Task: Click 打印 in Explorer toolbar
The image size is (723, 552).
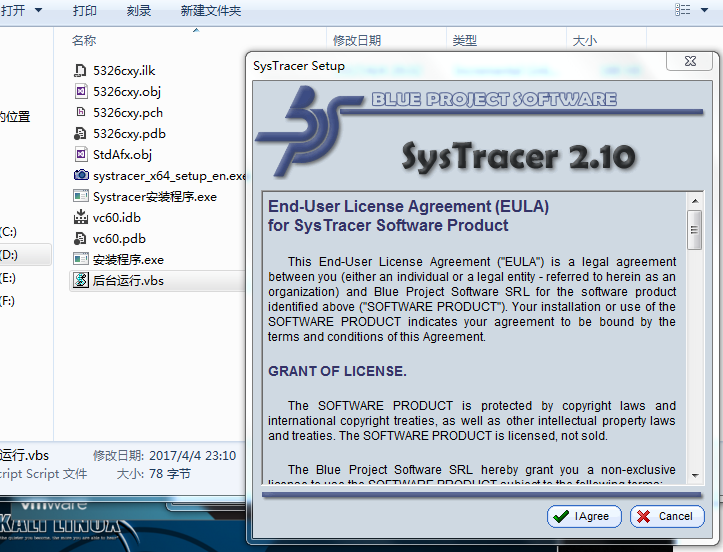Action: point(85,11)
